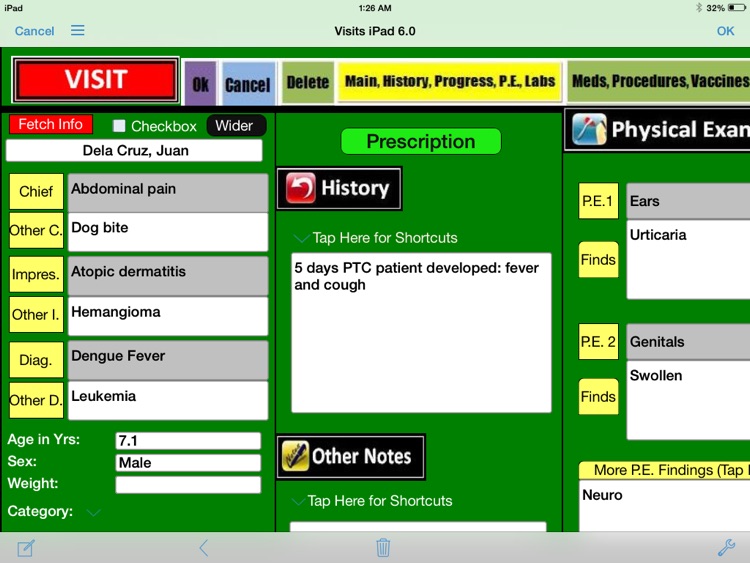Tap the History red arrow icon
The width and height of the screenshot is (750, 563).
(x=300, y=188)
